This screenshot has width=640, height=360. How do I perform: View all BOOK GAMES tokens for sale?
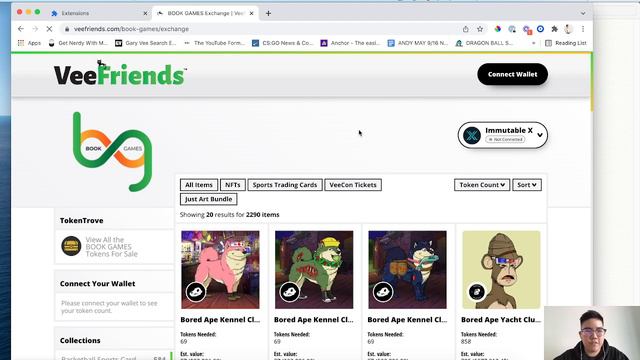[111, 247]
